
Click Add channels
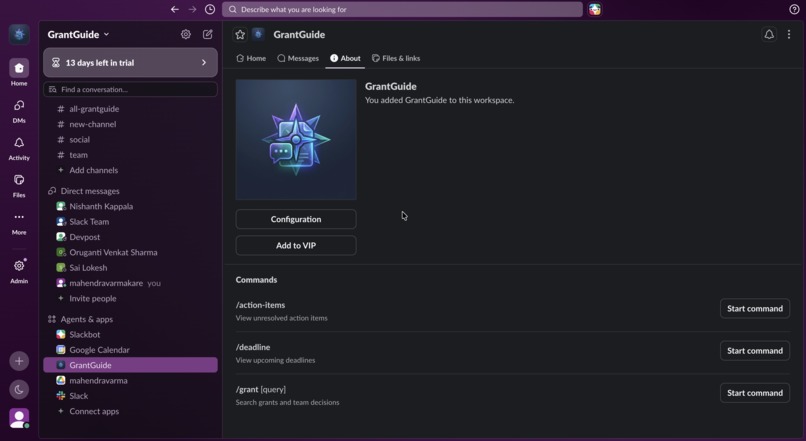131,170
